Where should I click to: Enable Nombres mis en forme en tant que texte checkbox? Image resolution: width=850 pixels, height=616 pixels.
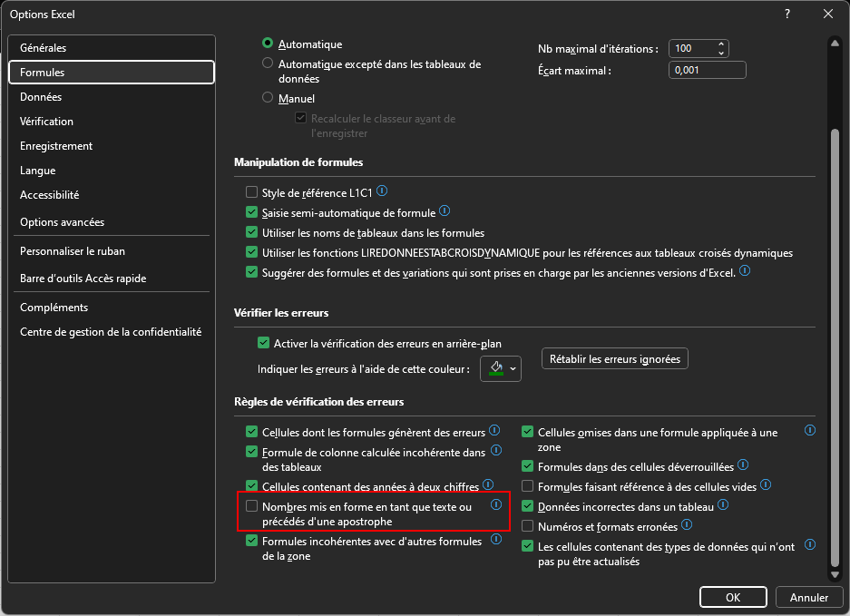[252, 506]
